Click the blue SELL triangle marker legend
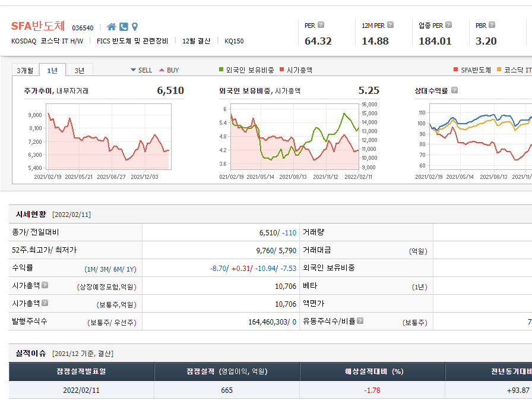532x400 pixels. click(x=134, y=70)
